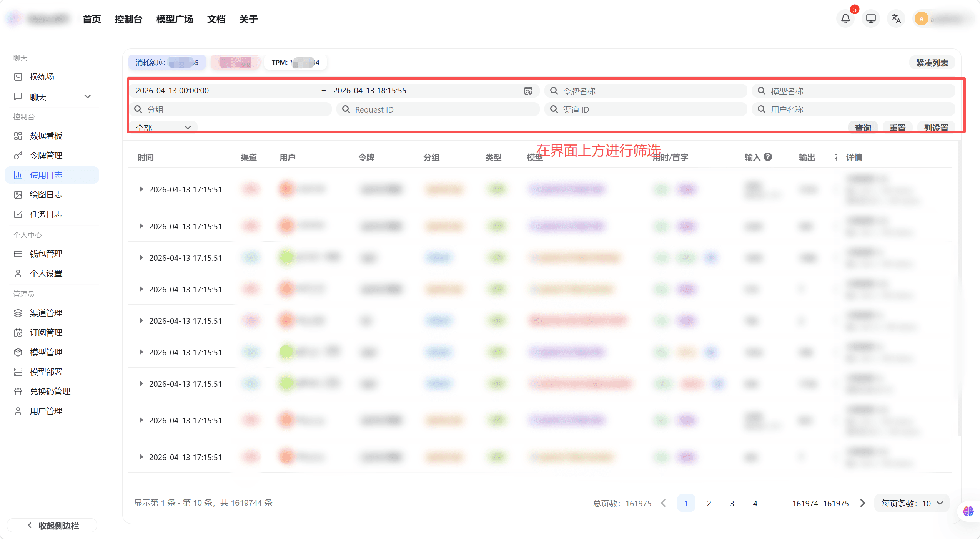Open the language translation icon
This screenshot has width=980, height=539.
pos(896,18)
